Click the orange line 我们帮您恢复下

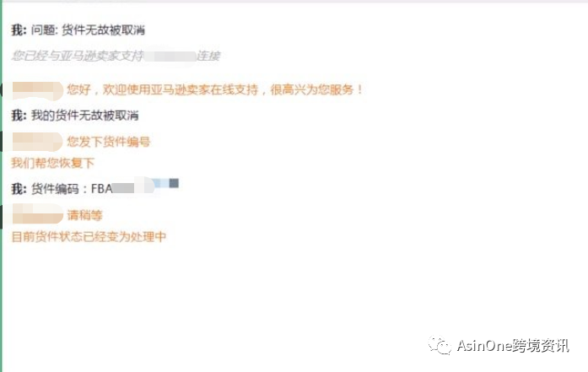click(x=52, y=163)
